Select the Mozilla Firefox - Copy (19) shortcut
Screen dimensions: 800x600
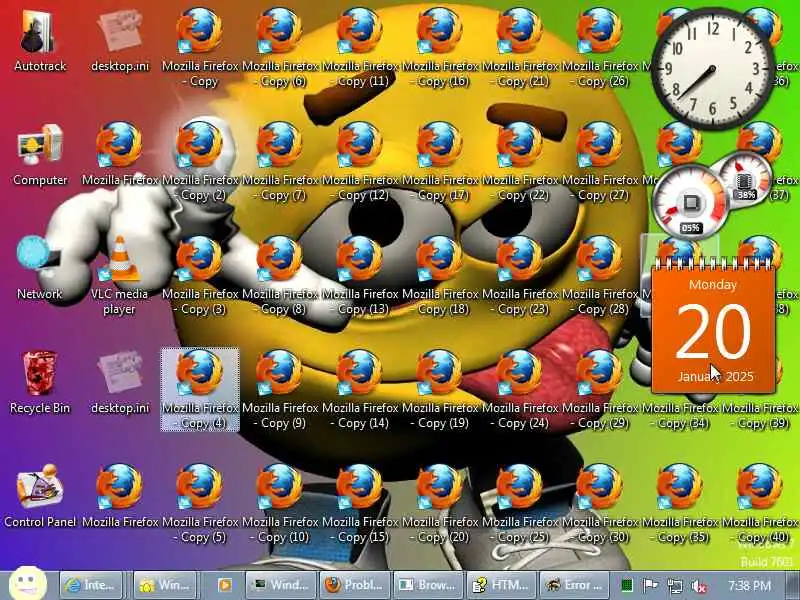[x=440, y=390]
